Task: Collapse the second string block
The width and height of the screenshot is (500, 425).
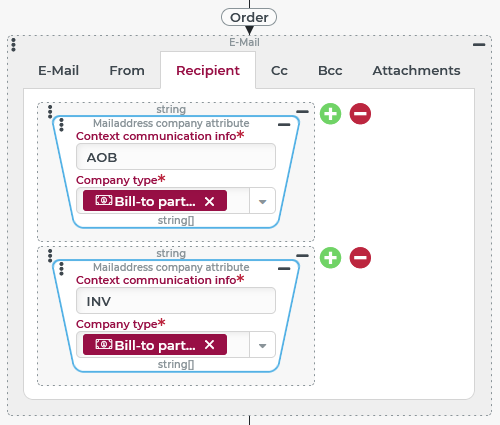Action: [x=302, y=256]
